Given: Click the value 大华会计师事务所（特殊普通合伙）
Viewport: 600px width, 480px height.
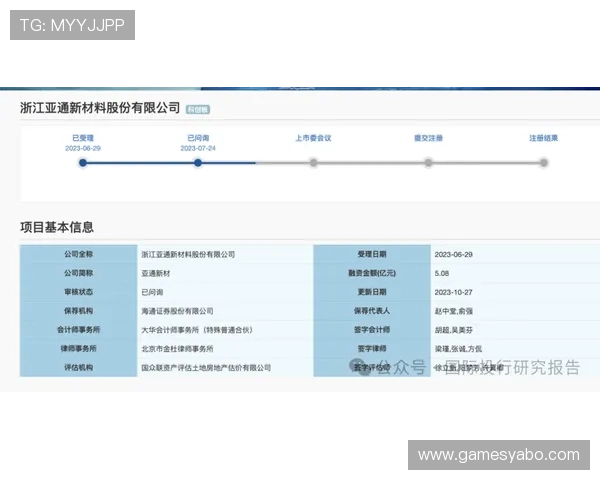Looking at the screenshot, I should (197, 330).
